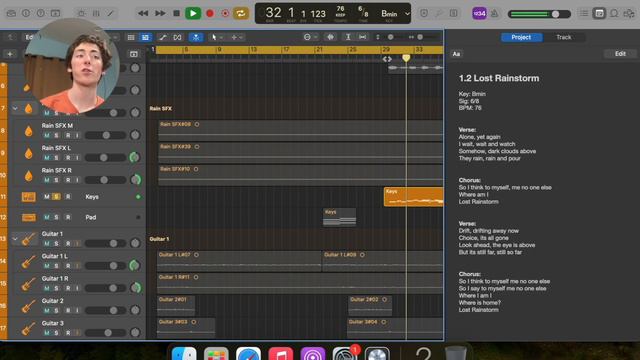The height and width of the screenshot is (360, 640).
Task: Toggle Capture Recording button
Action: (x=225, y=13)
